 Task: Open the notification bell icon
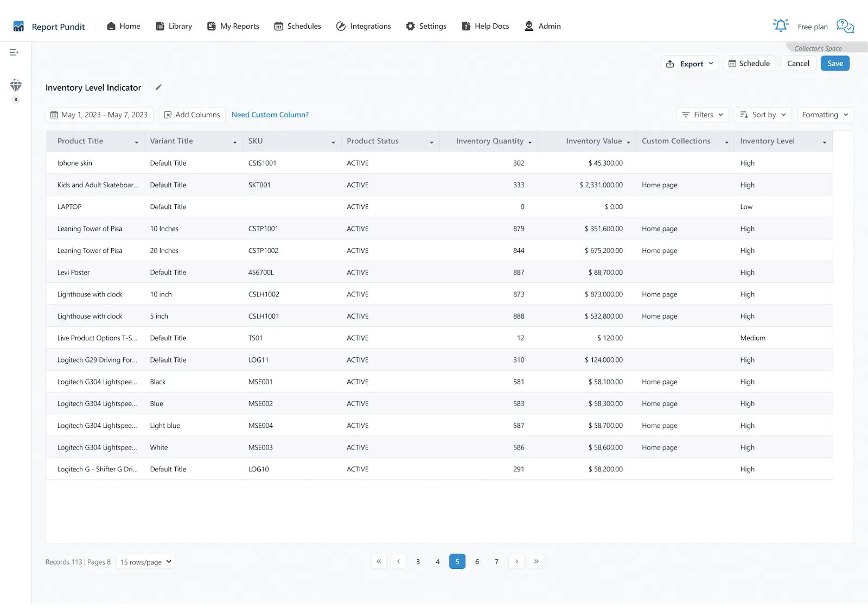point(781,26)
